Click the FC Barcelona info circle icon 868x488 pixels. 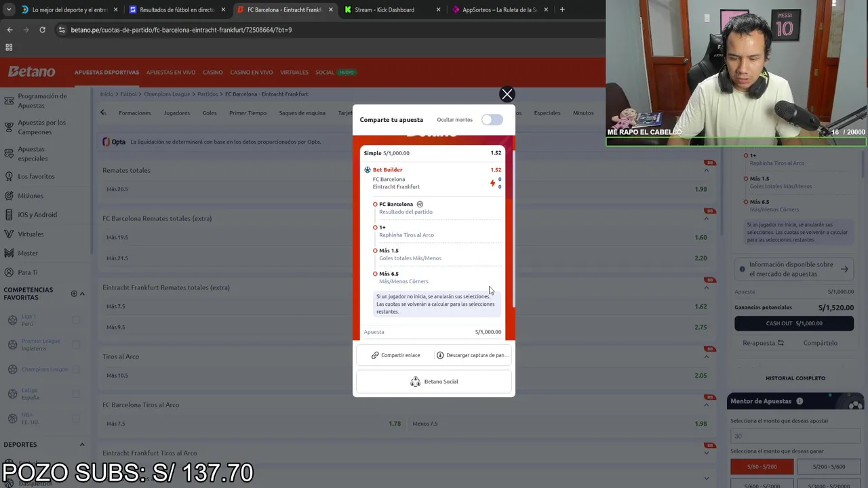click(x=420, y=204)
